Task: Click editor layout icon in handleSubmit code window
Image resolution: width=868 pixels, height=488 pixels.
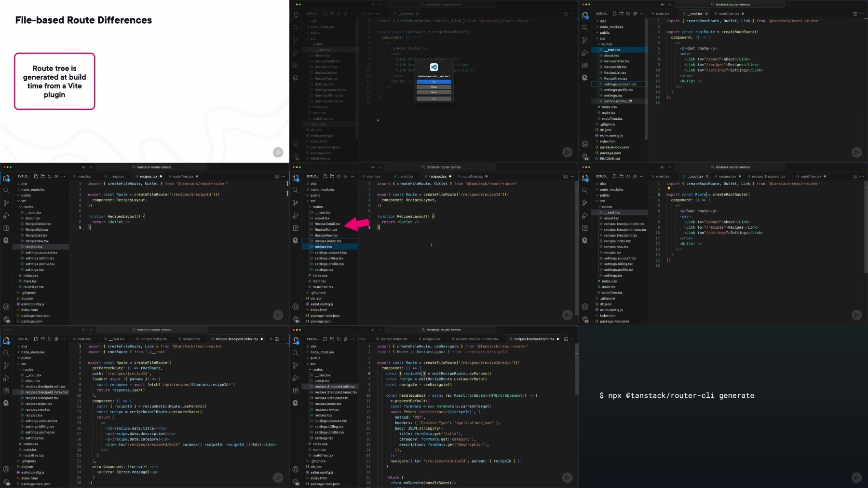Action: tap(566, 339)
